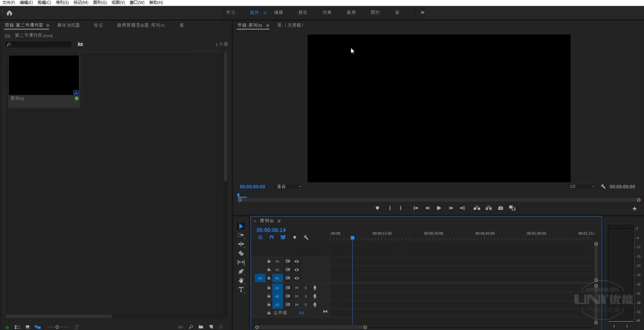
Task: Click Mark In button
Action: [390, 208]
